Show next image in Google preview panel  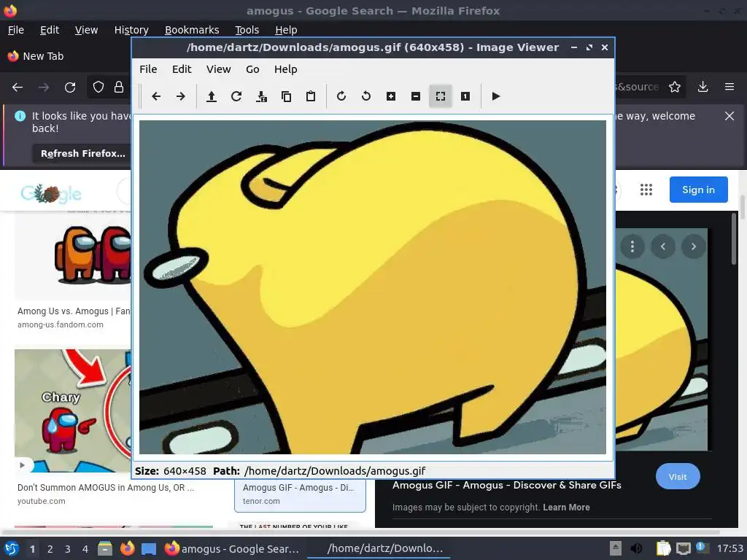pyautogui.click(x=694, y=246)
